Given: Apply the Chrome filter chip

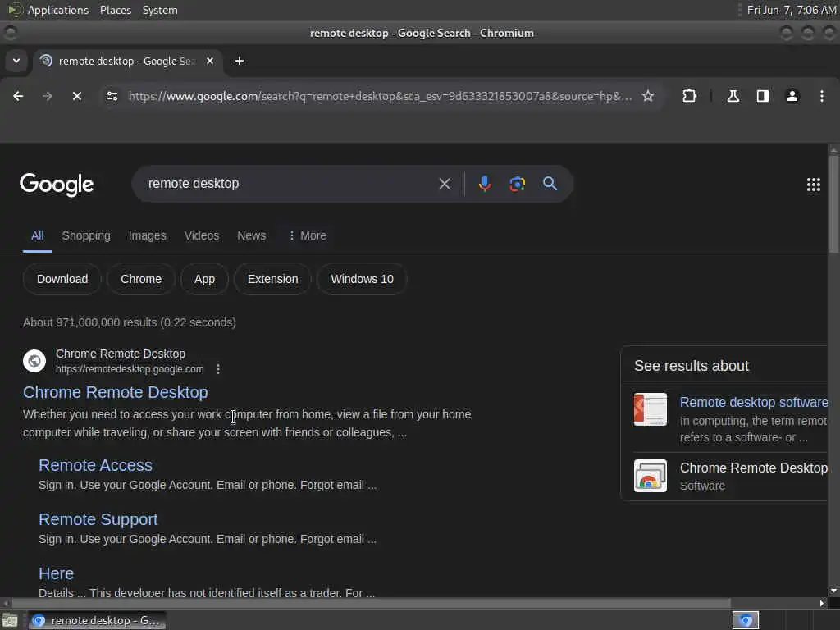Looking at the screenshot, I should (x=141, y=279).
